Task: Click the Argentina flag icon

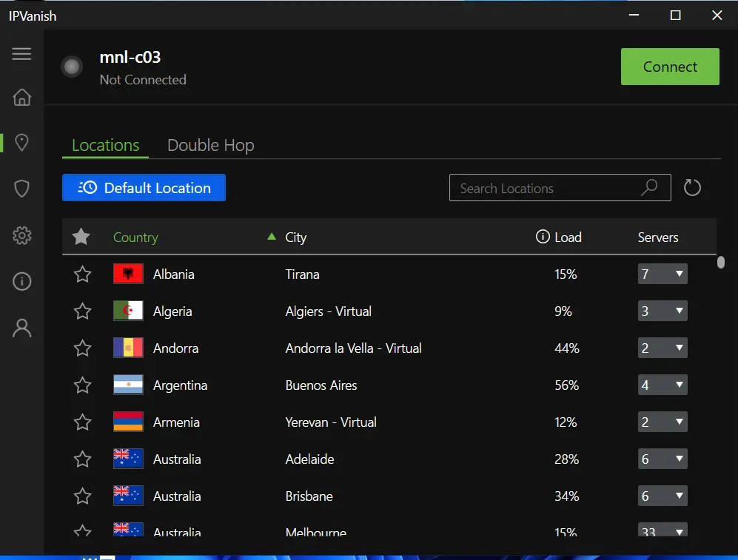Action: [128, 385]
